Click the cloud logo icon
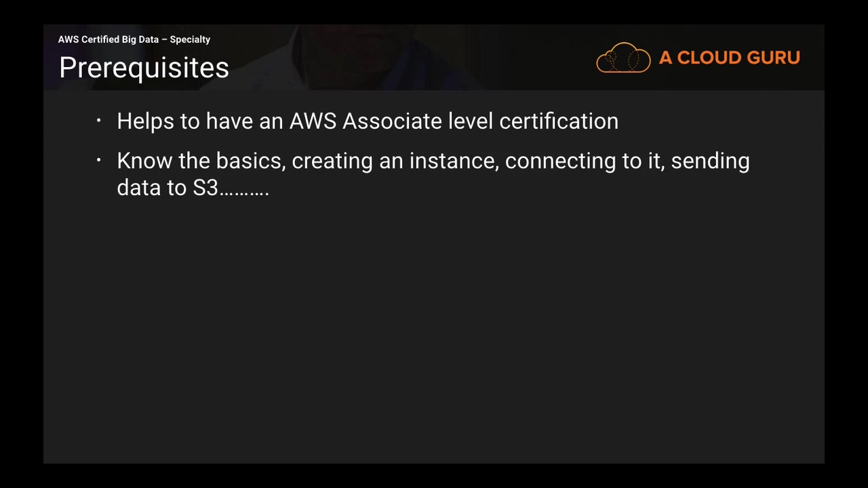 point(623,58)
